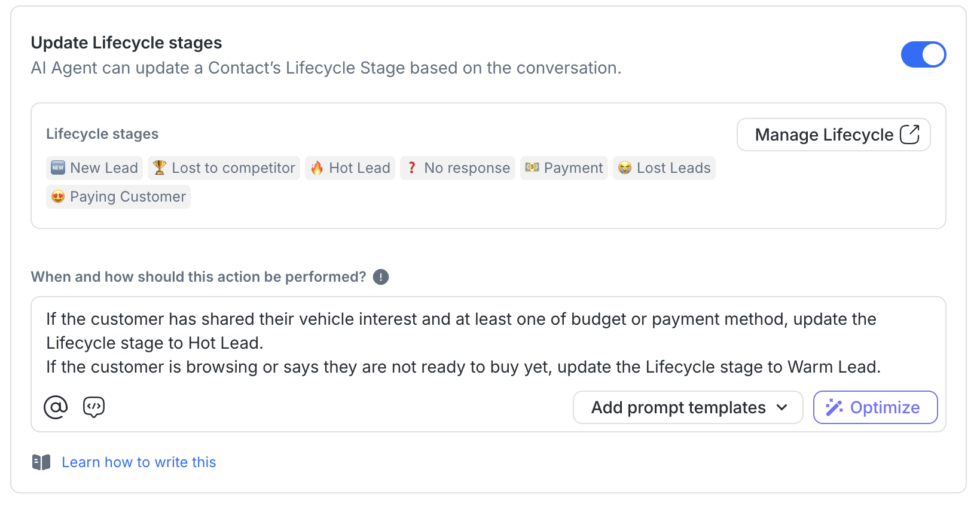Image resolution: width=980 pixels, height=506 pixels.
Task: Disable the Update Lifecycle stages toggle
Action: [x=923, y=54]
